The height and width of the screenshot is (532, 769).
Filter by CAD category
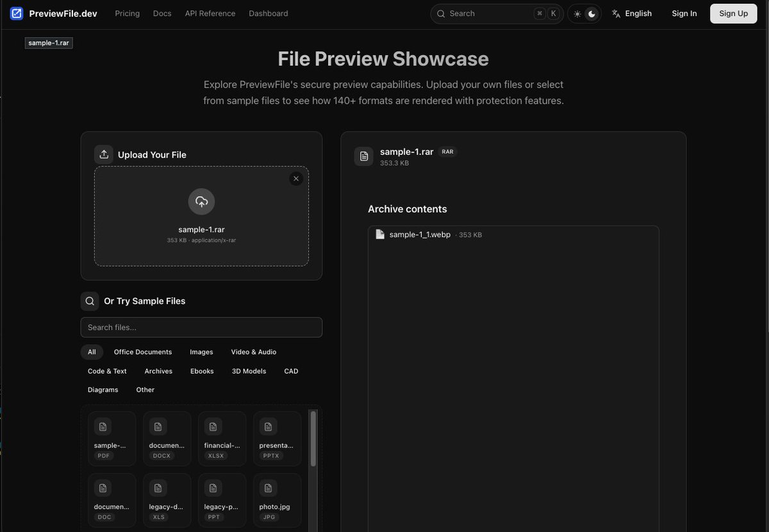click(x=291, y=371)
